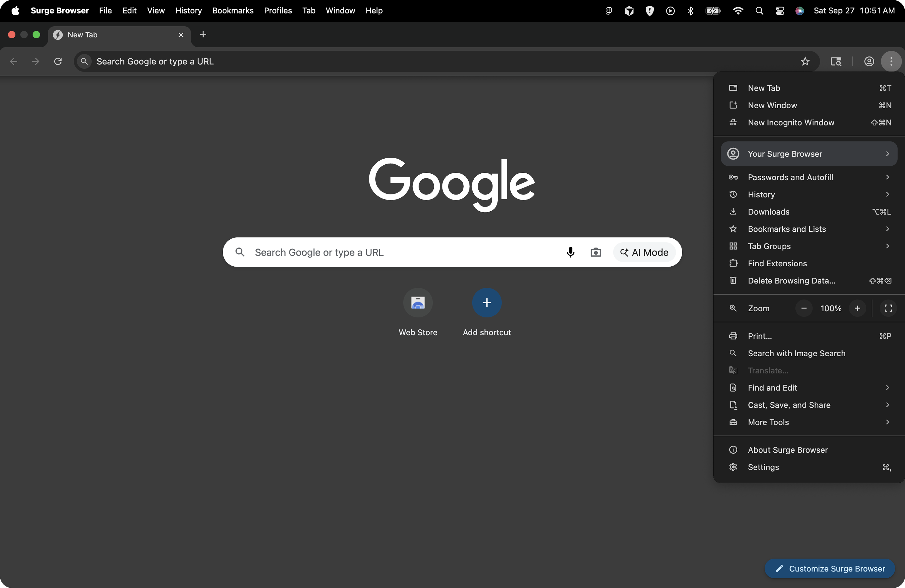
Task: Choose New Window menu entry
Action: point(809,105)
